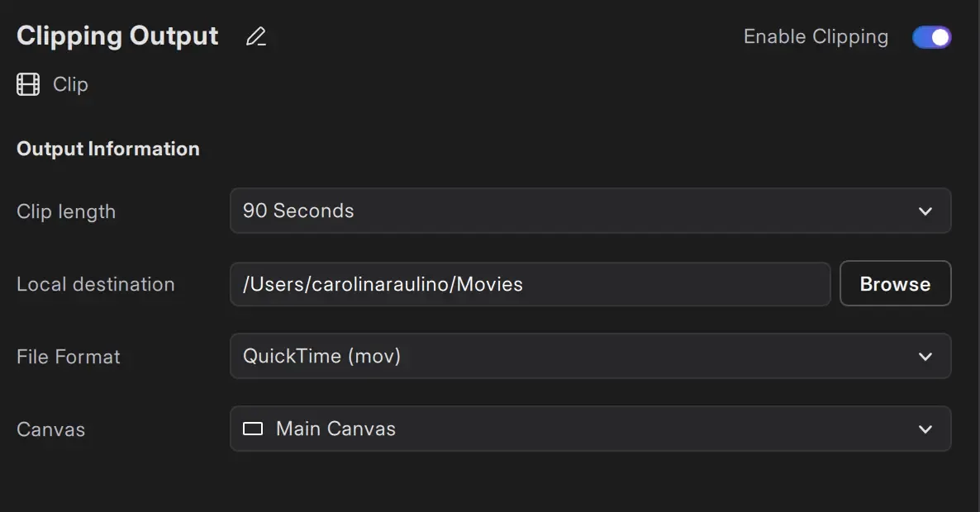Open the Clip length dropdown showing 90 Seconds
This screenshot has width=980, height=512.
coord(591,211)
